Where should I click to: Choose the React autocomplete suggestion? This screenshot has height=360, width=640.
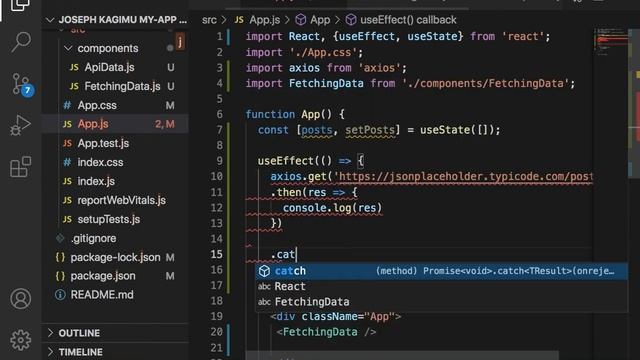pos(442,287)
